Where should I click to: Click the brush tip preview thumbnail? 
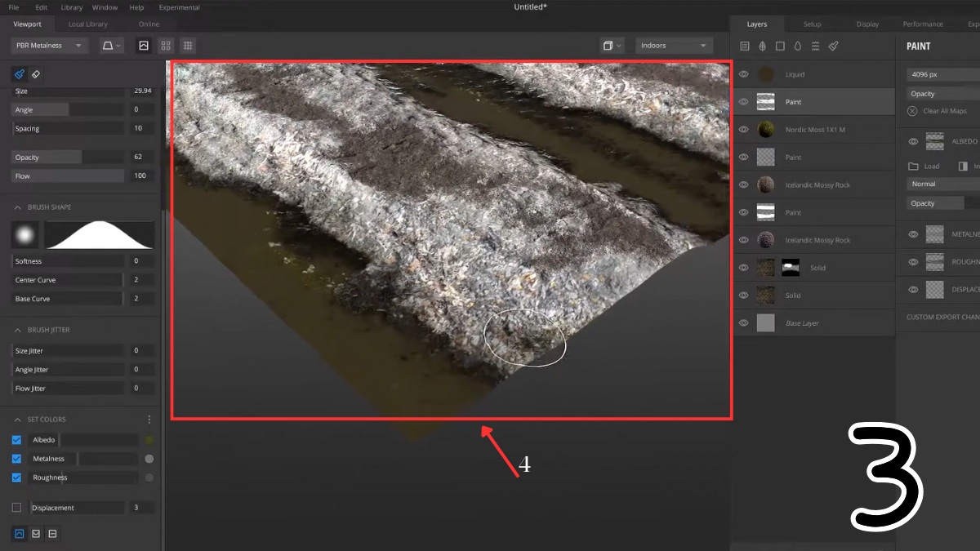[x=24, y=235]
